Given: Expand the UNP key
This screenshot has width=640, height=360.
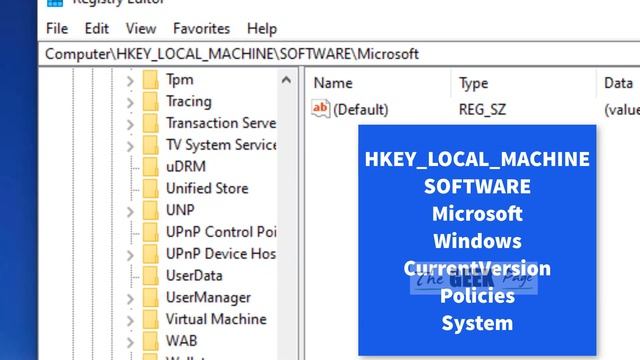Looking at the screenshot, I should (x=130, y=211).
